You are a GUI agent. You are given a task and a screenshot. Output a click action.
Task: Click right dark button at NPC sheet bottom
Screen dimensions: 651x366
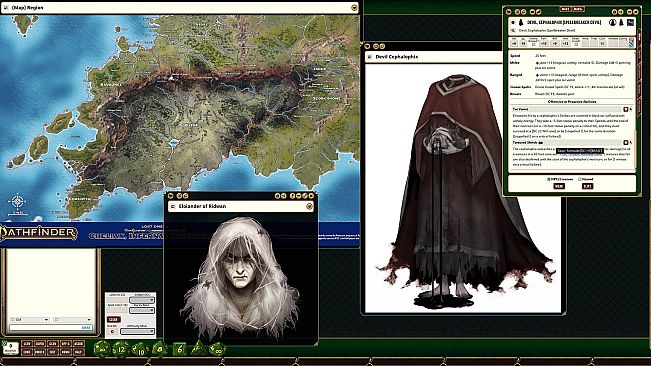coord(587,186)
